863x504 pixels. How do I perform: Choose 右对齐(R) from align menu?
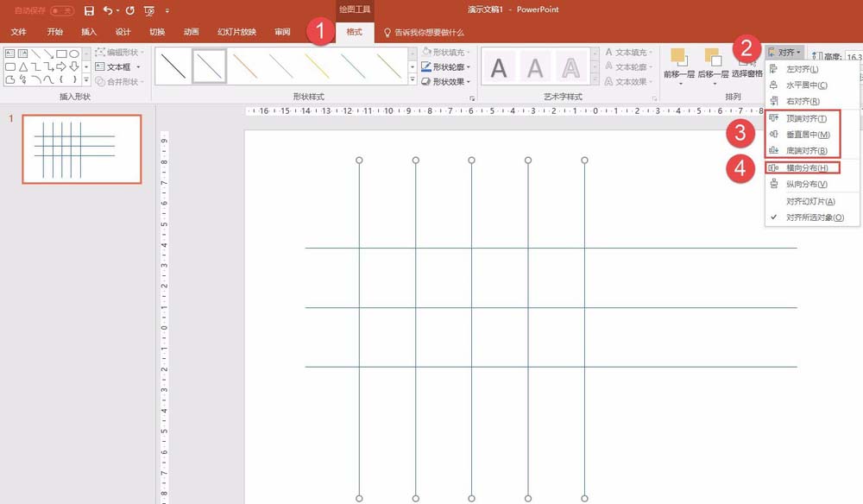812,101
